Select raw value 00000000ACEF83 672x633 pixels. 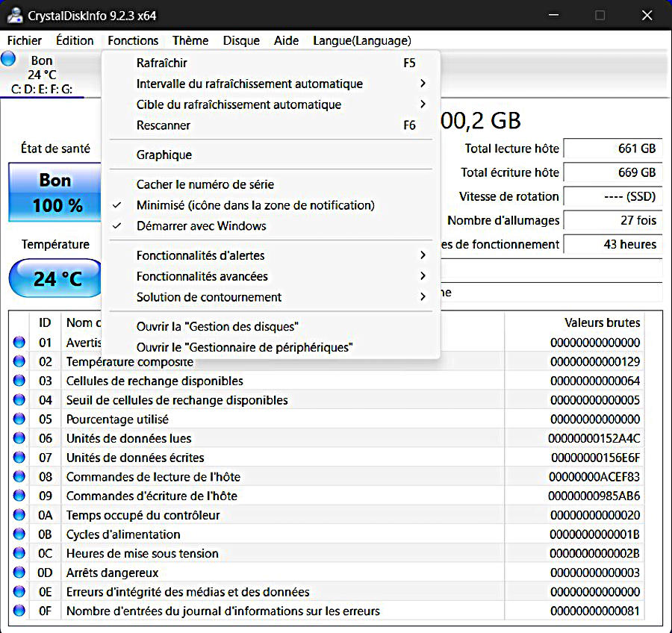(x=594, y=476)
